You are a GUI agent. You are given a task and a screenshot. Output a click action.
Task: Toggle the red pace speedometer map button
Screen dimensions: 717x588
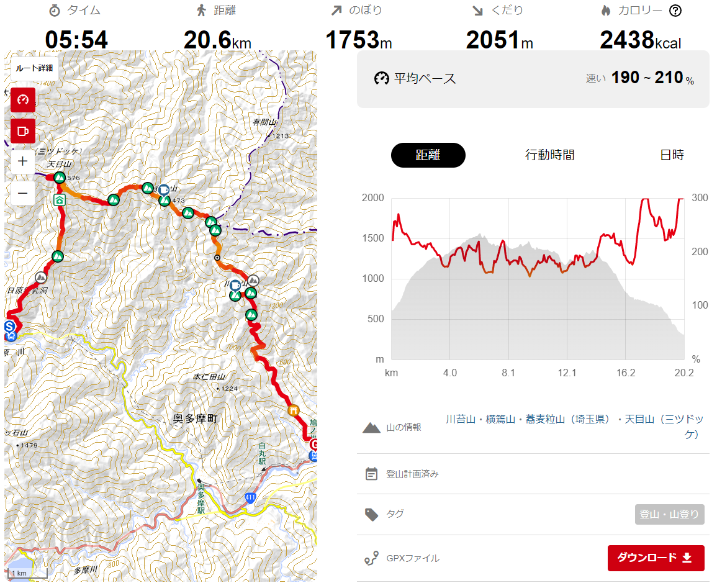coord(23,100)
